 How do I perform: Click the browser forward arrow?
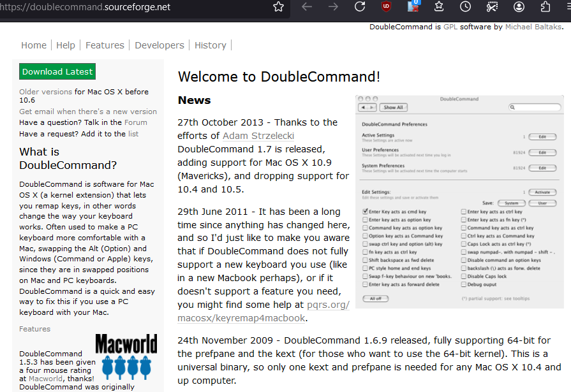click(333, 7)
